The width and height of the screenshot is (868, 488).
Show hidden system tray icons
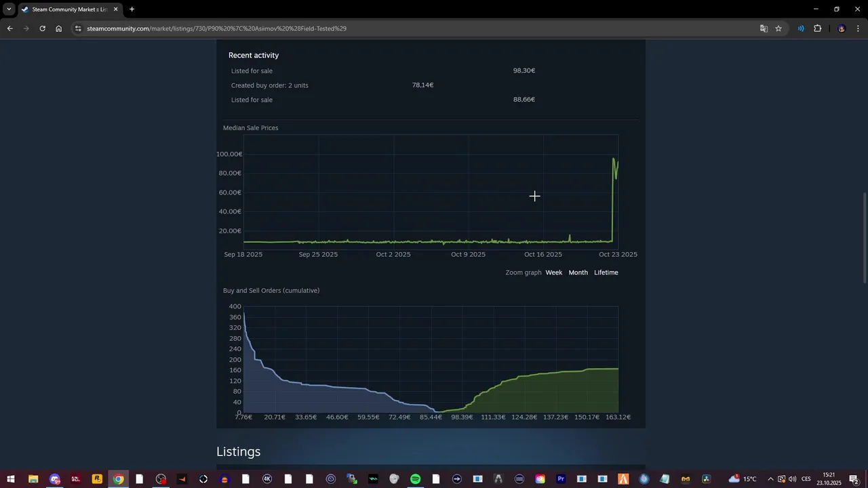click(770, 479)
